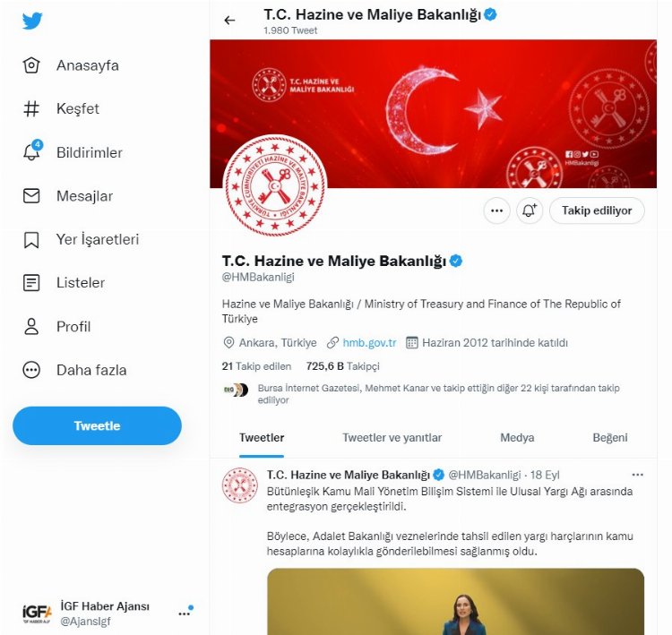The height and width of the screenshot is (635, 672).
Task: Open Yer İşaretleri bookmark icon
Action: (31, 239)
